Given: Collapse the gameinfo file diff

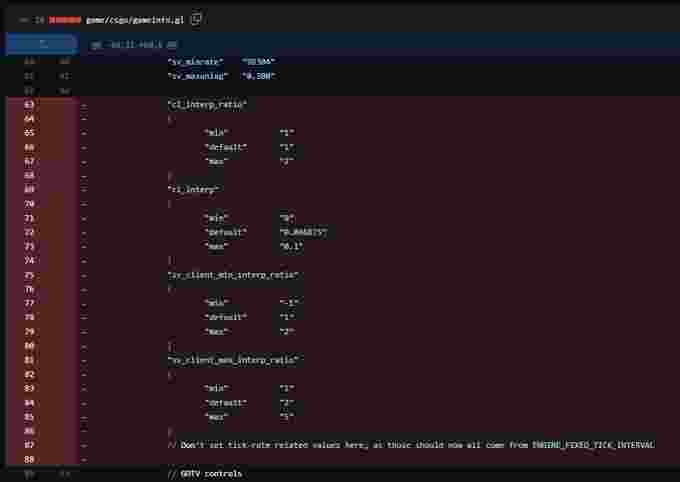Looking at the screenshot, I should [x=24, y=20].
